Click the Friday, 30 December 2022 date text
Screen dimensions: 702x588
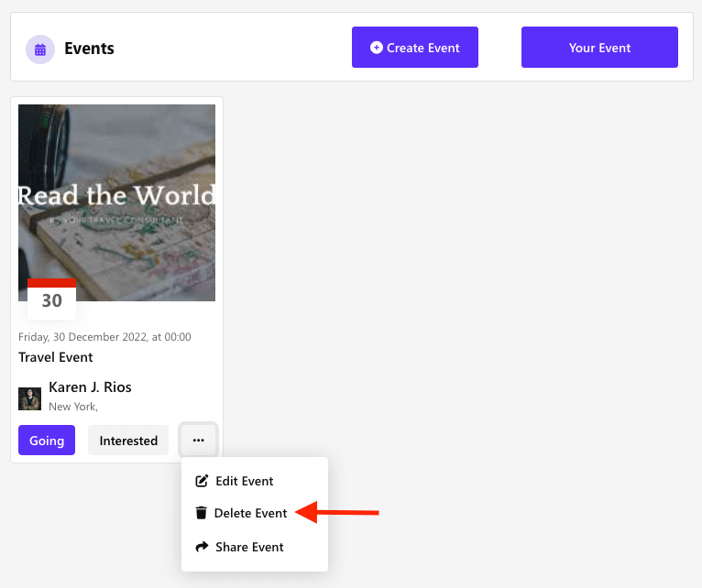pyautogui.click(x=104, y=337)
